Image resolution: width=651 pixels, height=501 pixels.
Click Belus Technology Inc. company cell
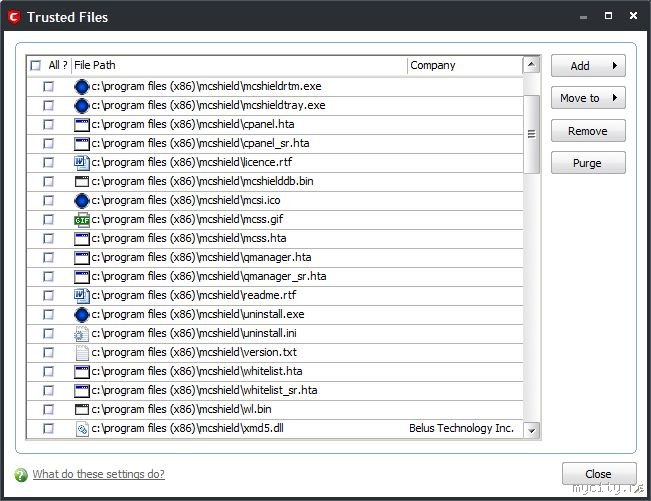461,428
